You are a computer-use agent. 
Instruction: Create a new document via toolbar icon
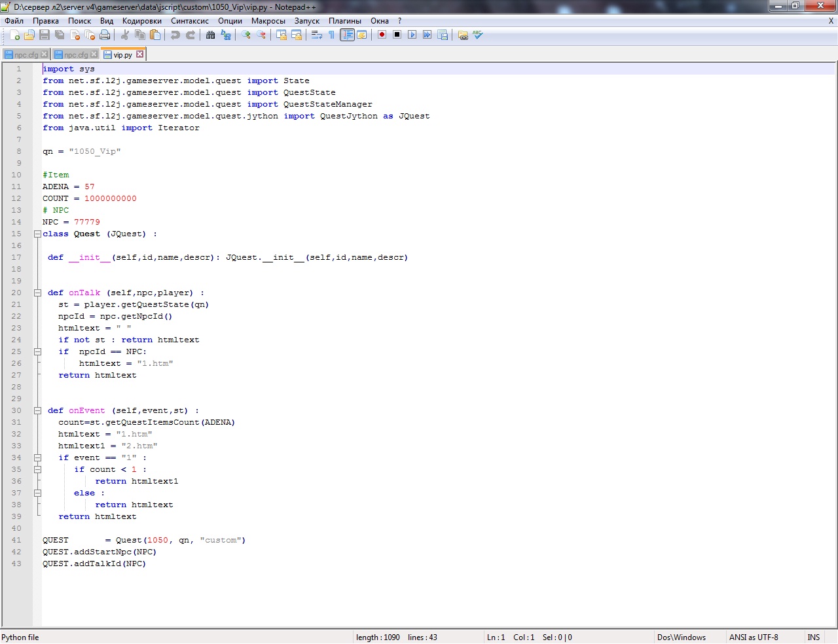pos(14,35)
